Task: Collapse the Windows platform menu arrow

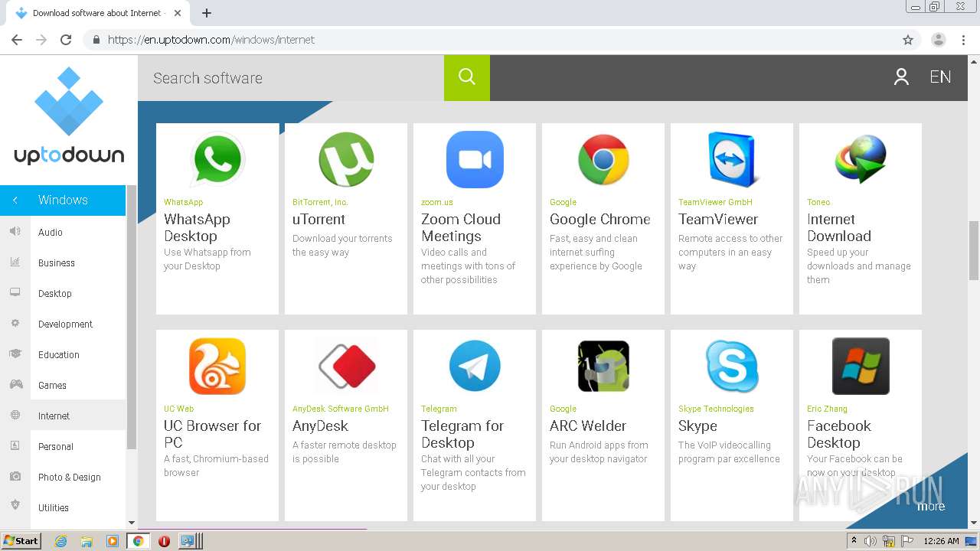Action: tap(15, 200)
